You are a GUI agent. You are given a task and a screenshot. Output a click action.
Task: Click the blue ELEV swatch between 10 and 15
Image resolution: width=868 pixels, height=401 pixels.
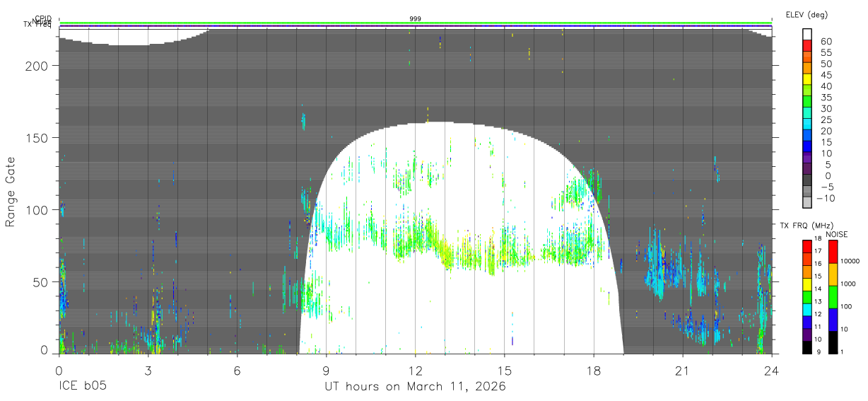pyautogui.click(x=807, y=147)
